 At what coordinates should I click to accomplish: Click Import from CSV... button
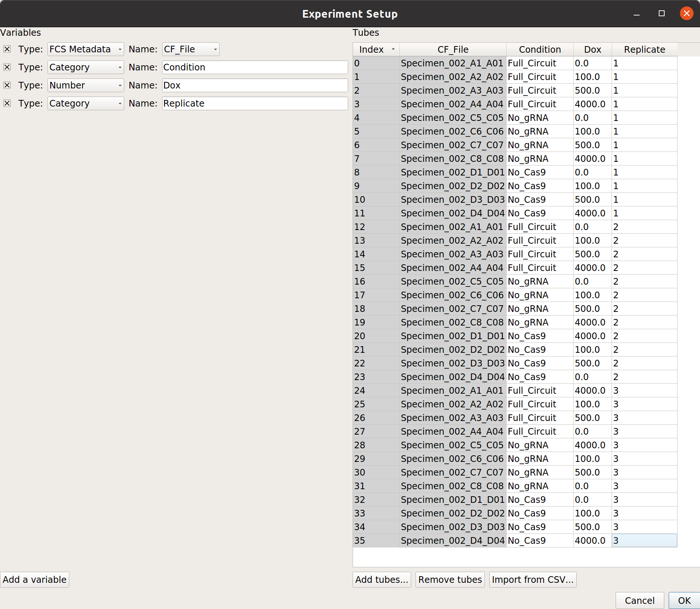tap(533, 580)
